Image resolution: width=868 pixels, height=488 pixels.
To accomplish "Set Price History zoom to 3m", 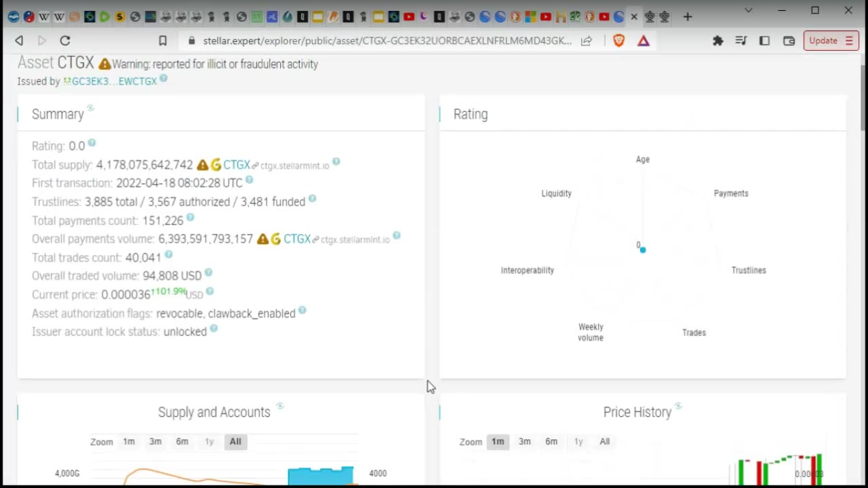I will [x=525, y=441].
